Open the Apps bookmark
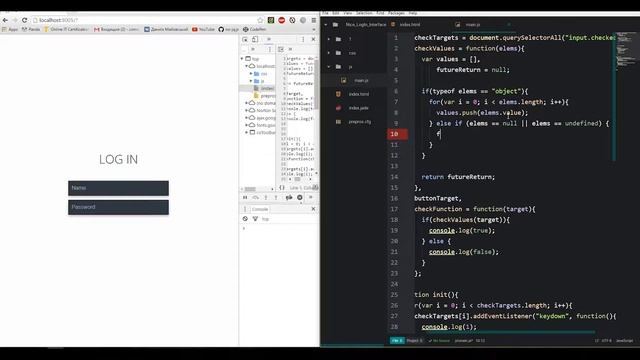 tap(10, 29)
